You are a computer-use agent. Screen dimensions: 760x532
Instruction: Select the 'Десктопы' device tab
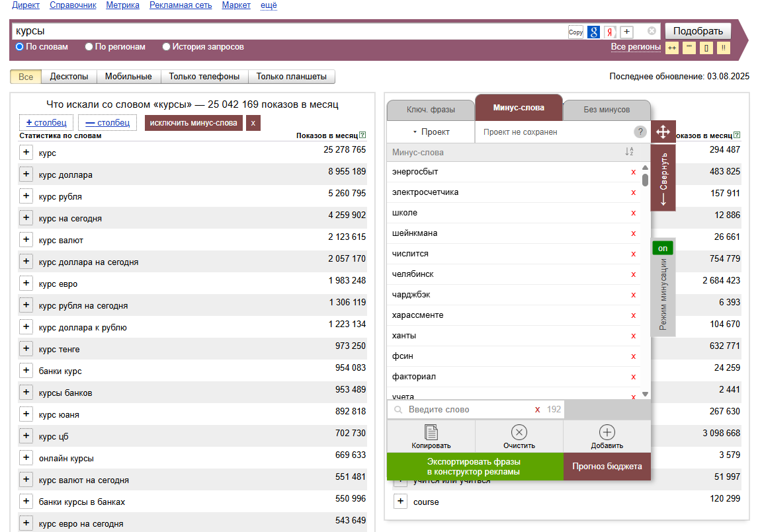click(x=69, y=77)
